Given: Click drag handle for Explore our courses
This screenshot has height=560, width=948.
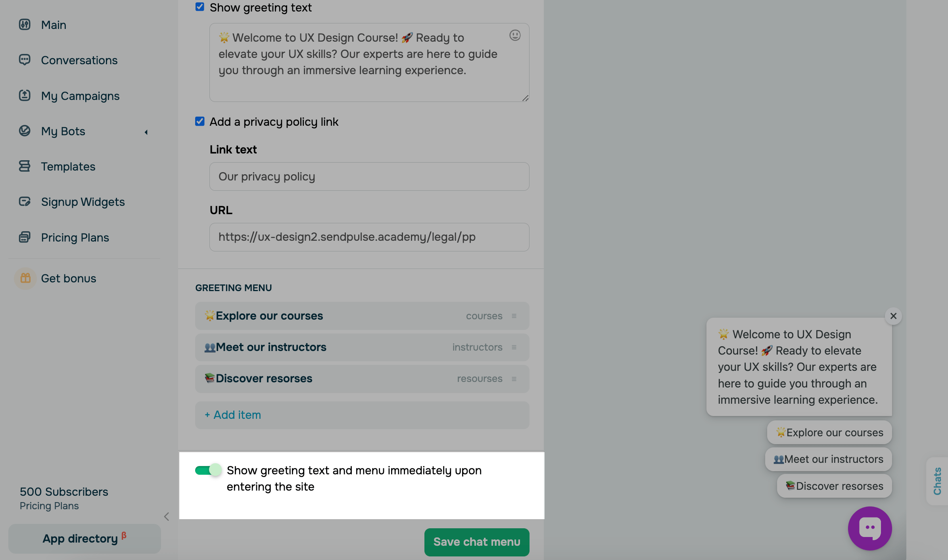Looking at the screenshot, I should 514,316.
